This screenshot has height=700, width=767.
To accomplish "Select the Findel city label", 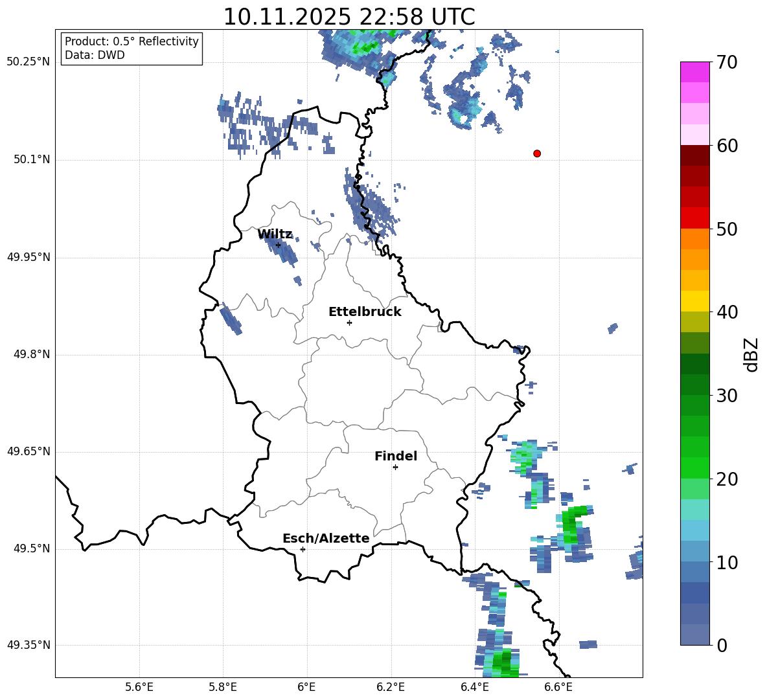I will 396,456.
